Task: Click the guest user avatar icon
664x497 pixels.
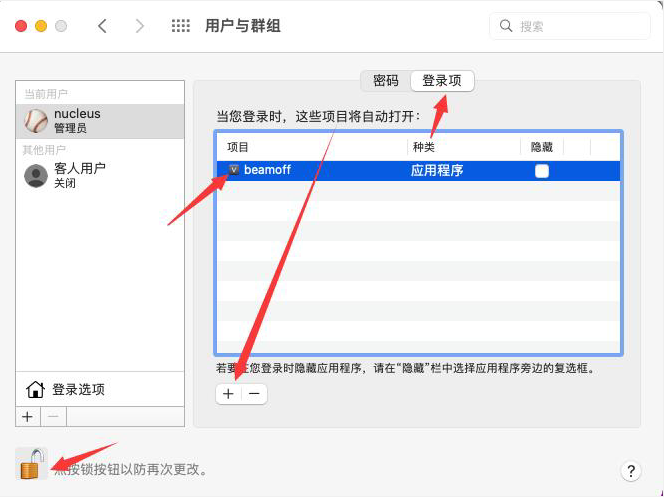Action: pos(36,176)
